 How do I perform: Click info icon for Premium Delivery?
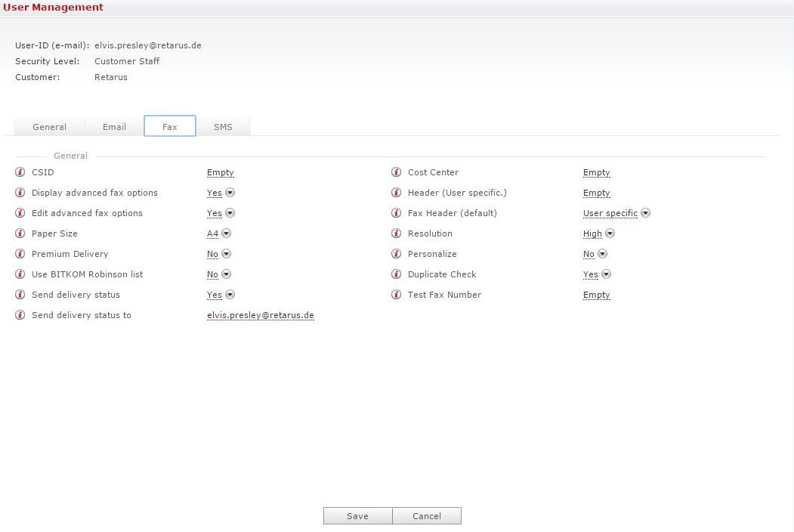20,254
